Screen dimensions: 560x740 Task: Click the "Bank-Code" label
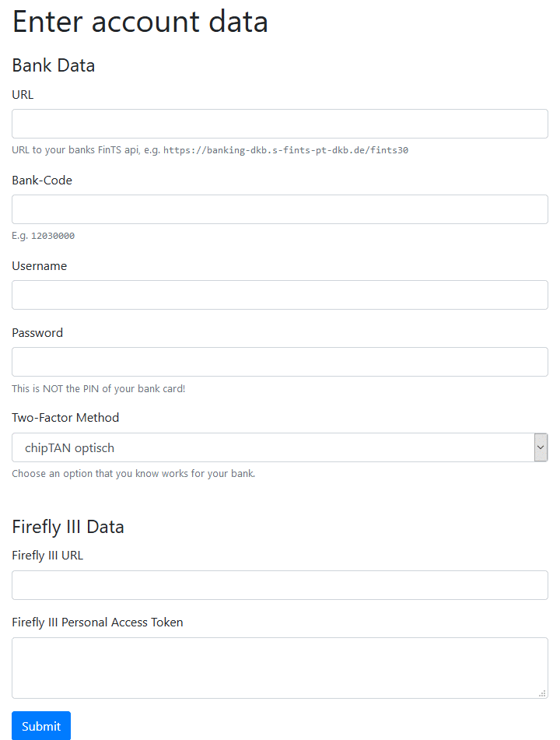(x=42, y=181)
